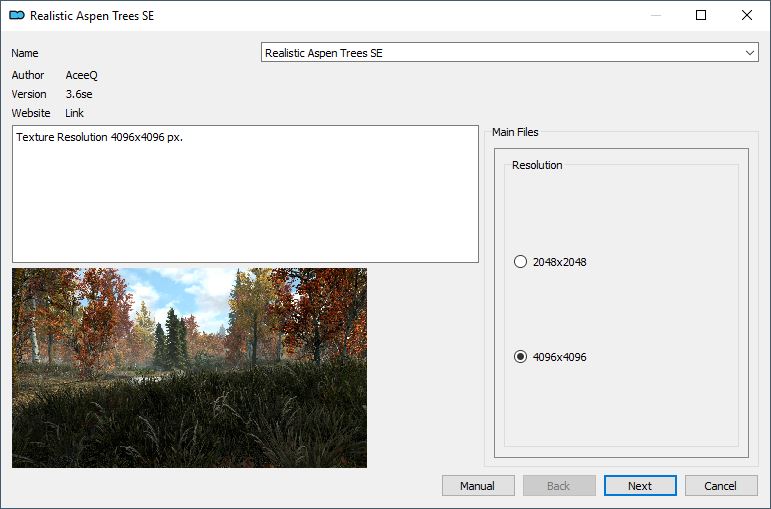The image size is (771, 509).
Task: Maximize the Realistic Aspen Trees SE window
Action: pyautogui.click(x=701, y=15)
